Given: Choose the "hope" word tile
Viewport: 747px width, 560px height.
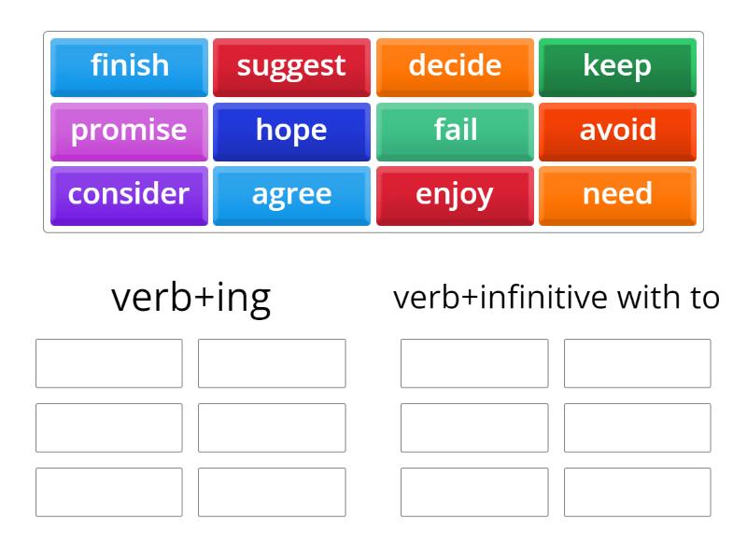Looking at the screenshot, I should tap(291, 131).
